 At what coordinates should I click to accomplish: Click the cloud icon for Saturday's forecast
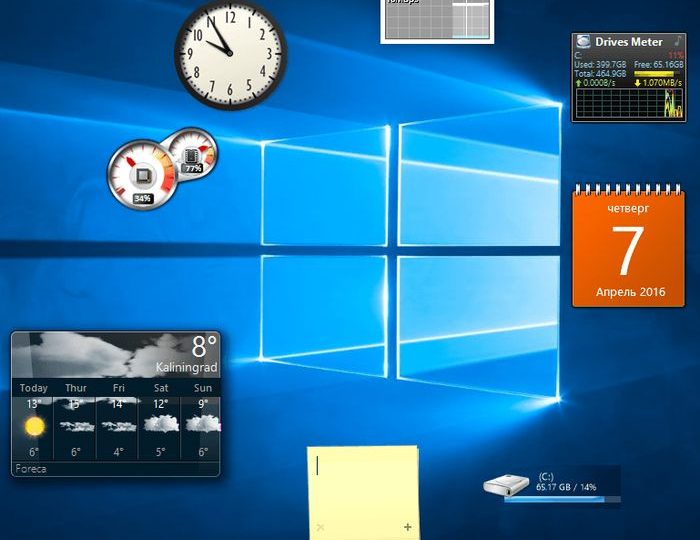[x=160, y=424]
